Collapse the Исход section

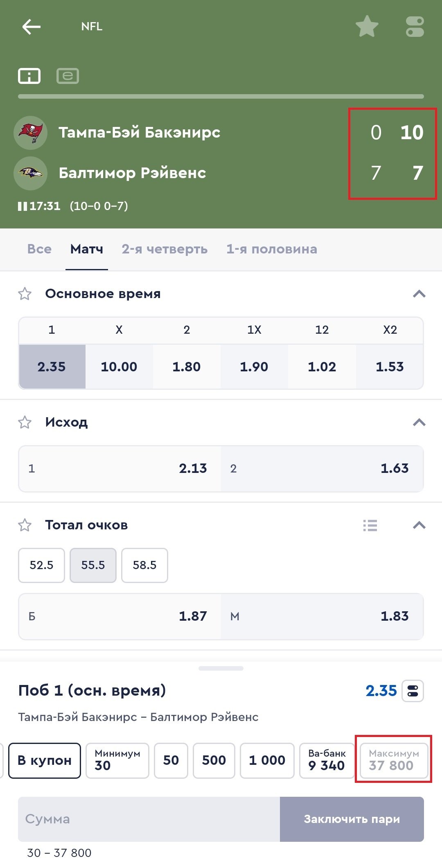tap(419, 423)
